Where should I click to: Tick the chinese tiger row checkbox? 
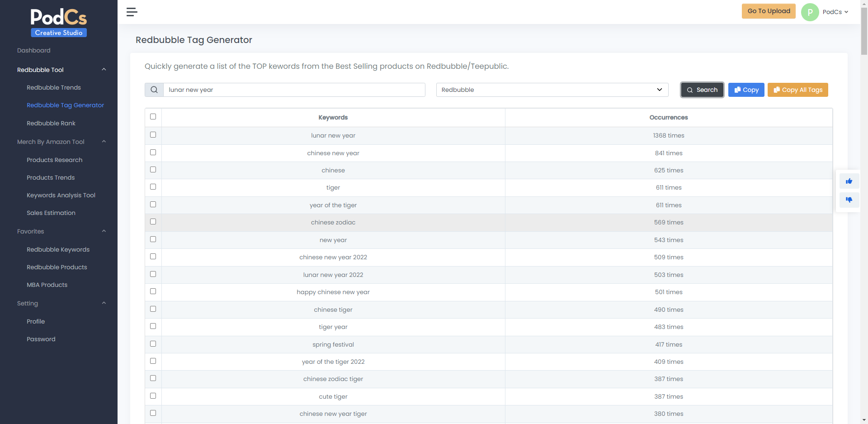point(153,309)
